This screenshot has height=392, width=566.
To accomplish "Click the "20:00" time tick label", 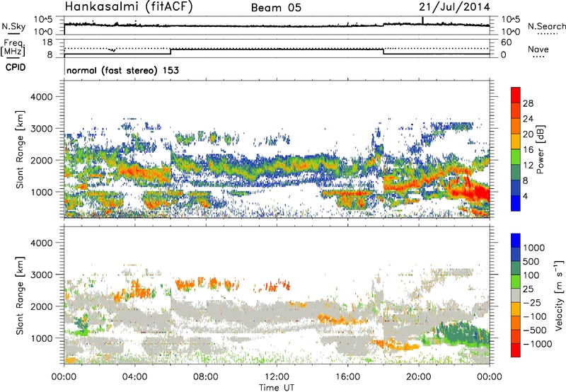I will tap(418, 377).
